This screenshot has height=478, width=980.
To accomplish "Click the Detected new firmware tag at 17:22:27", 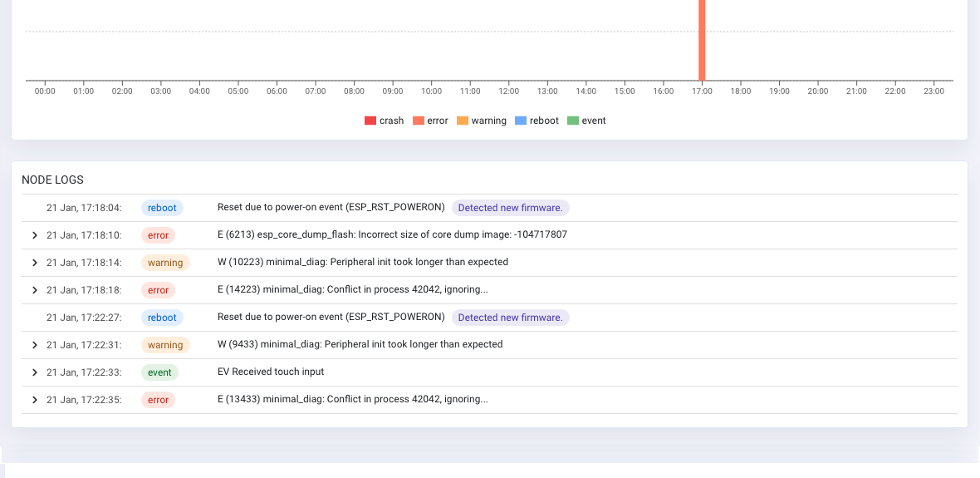I will click(510, 318).
